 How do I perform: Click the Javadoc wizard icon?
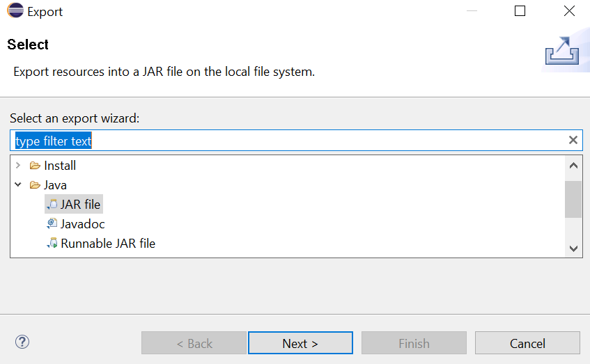(52, 223)
